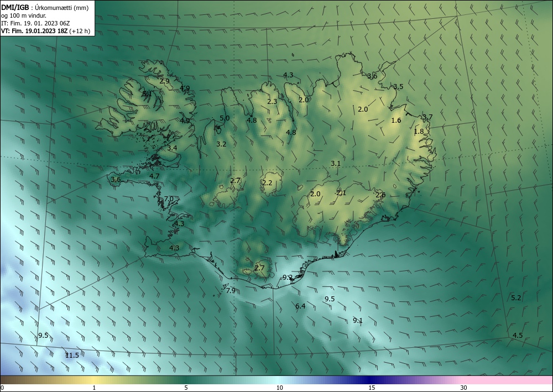This screenshot has height=392, width=553.
Task: Click the 3.1 value in central highlands
Action: pos(336,164)
